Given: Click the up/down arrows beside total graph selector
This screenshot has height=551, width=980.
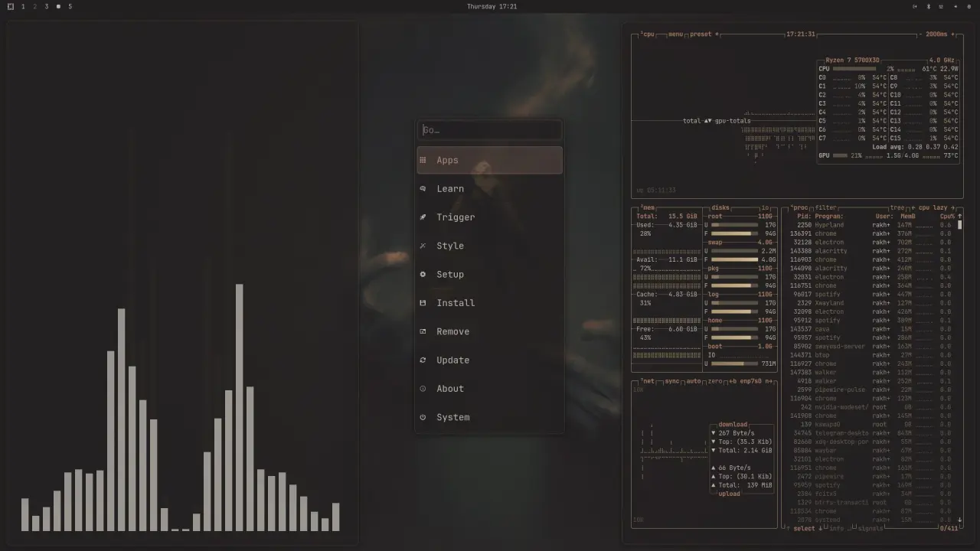Looking at the screenshot, I should pyautogui.click(x=708, y=121).
